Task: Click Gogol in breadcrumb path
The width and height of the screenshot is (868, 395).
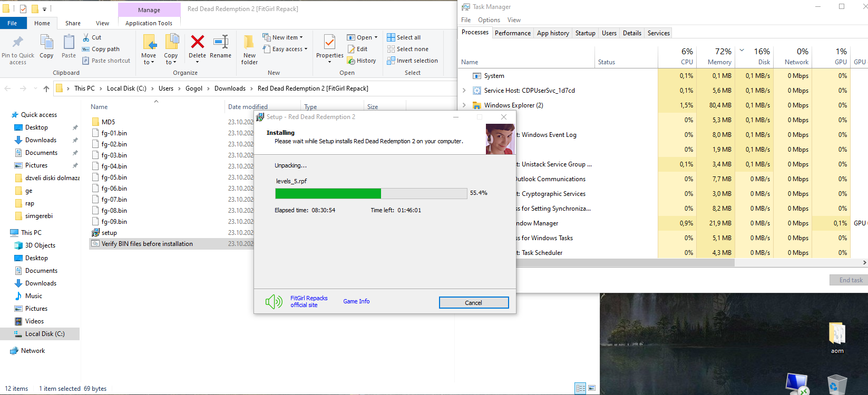Action: point(194,88)
